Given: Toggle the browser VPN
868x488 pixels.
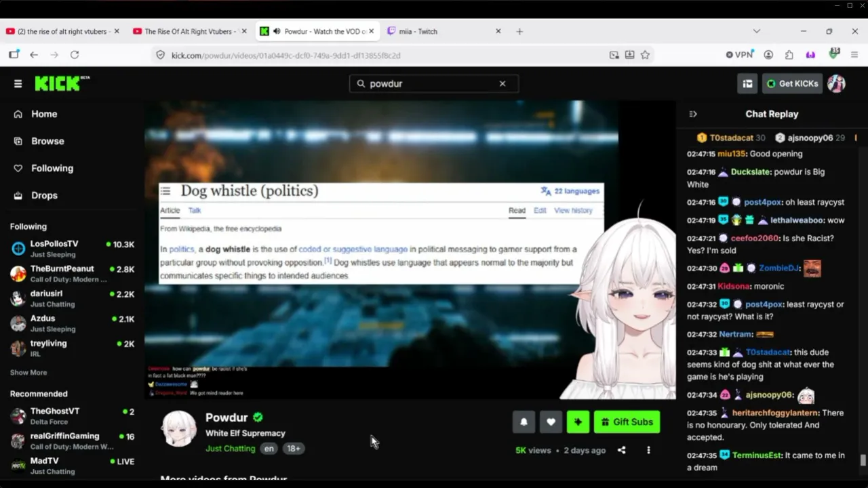Looking at the screenshot, I should (x=739, y=55).
